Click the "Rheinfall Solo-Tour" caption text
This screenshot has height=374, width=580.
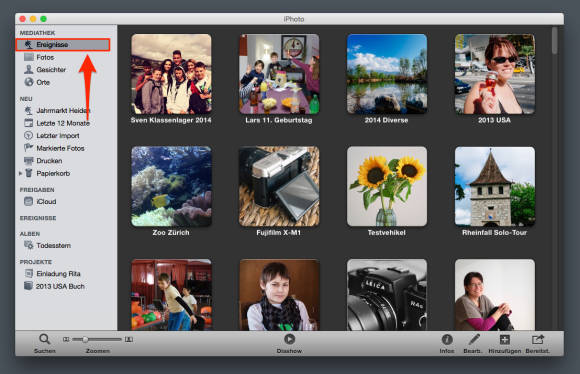pos(495,233)
